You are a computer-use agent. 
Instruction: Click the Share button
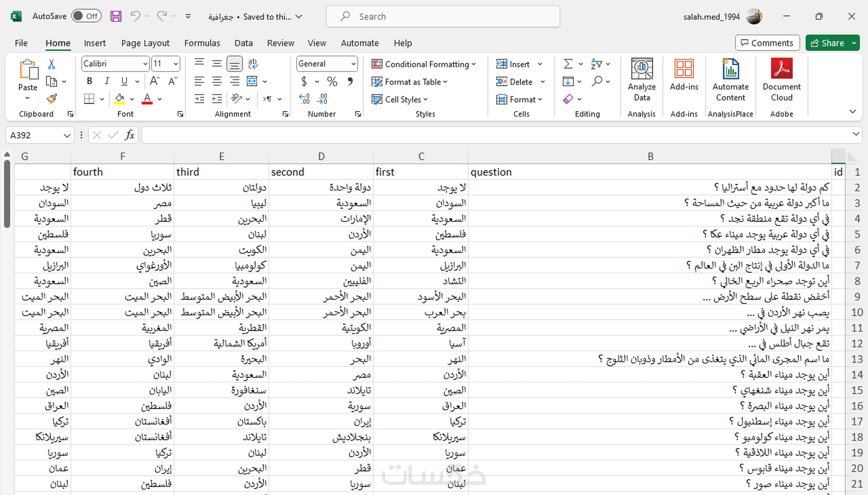coord(827,43)
